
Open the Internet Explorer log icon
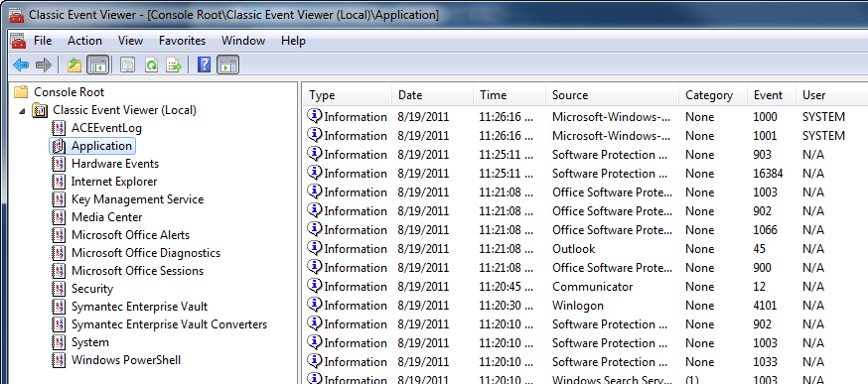[x=59, y=182]
